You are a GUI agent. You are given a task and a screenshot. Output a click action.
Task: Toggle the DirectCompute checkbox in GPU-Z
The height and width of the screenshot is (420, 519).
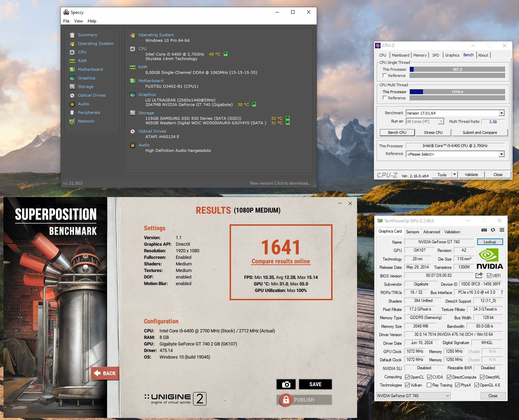(449, 377)
